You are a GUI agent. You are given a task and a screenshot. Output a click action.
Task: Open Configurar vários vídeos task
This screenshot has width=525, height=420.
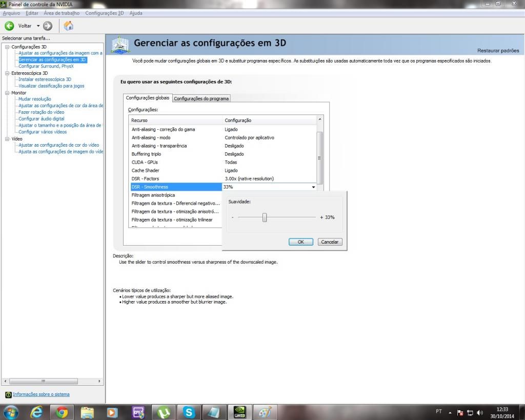click(43, 132)
